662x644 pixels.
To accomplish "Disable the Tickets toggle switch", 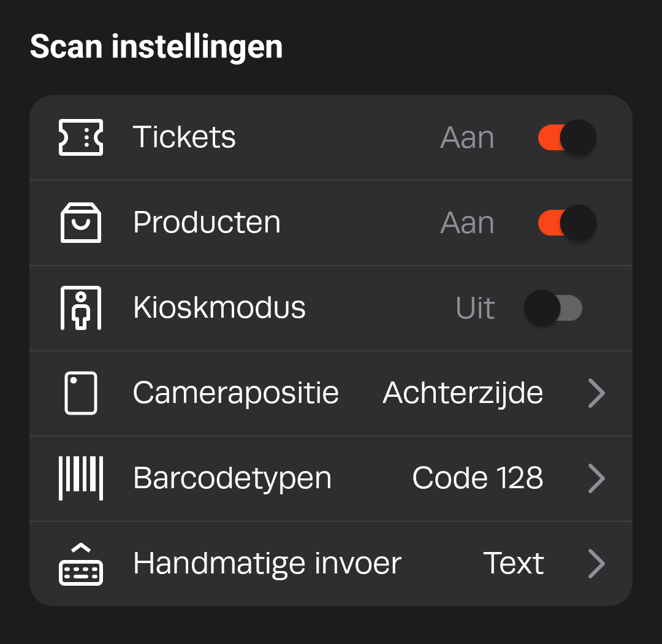I will (567, 138).
